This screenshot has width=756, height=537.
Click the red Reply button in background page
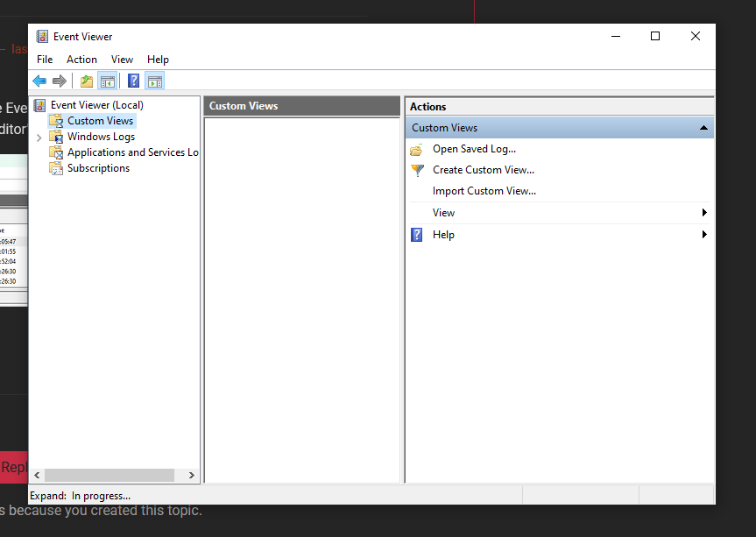coord(13,467)
